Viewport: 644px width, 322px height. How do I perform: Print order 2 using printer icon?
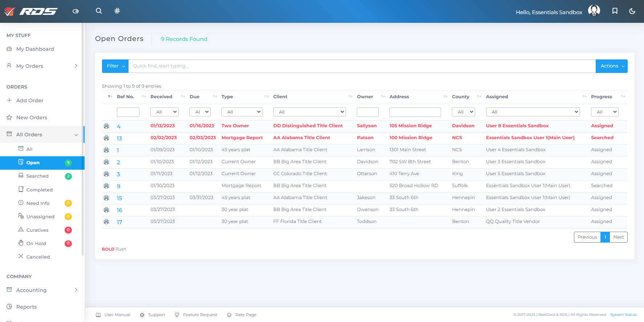(106, 162)
